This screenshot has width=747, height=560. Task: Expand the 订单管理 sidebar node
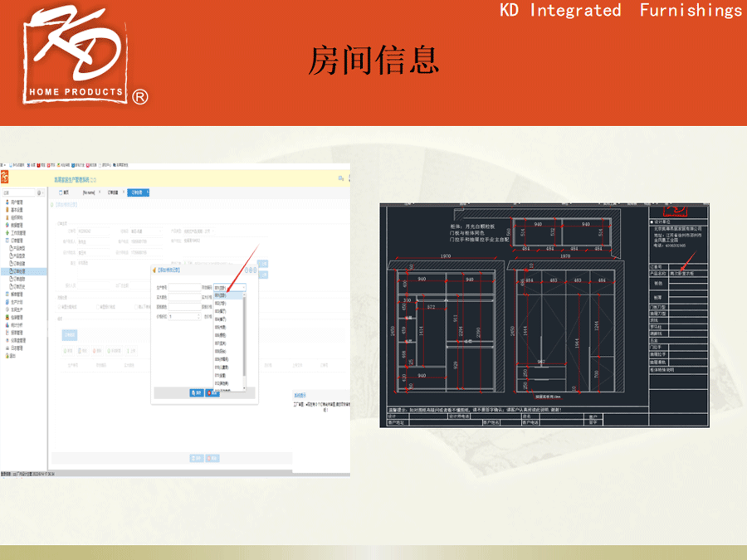coord(17,241)
